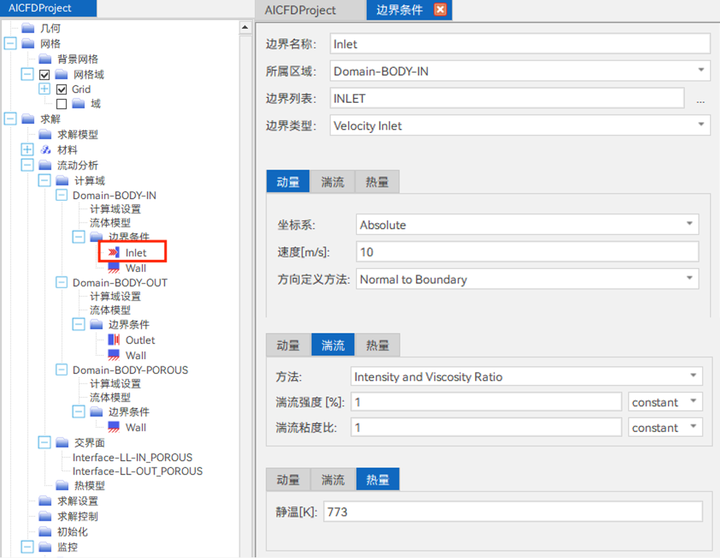Click 边界条件 folder icon under Domain-BODY-OUT
The height and width of the screenshot is (558, 720).
click(x=96, y=325)
